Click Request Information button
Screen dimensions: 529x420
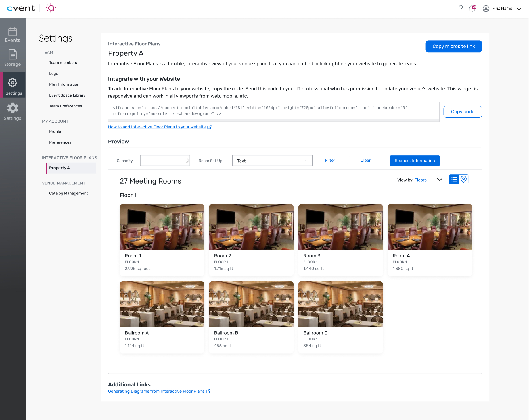[415, 161]
